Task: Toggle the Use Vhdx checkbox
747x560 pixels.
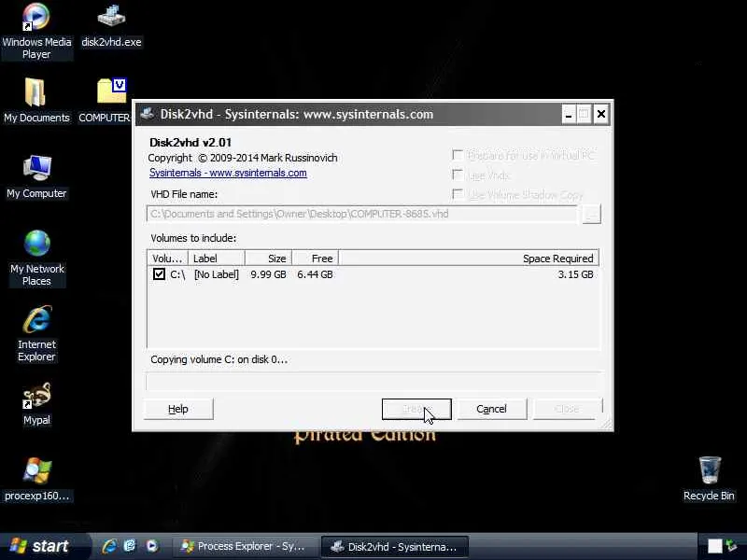Action: (458, 175)
